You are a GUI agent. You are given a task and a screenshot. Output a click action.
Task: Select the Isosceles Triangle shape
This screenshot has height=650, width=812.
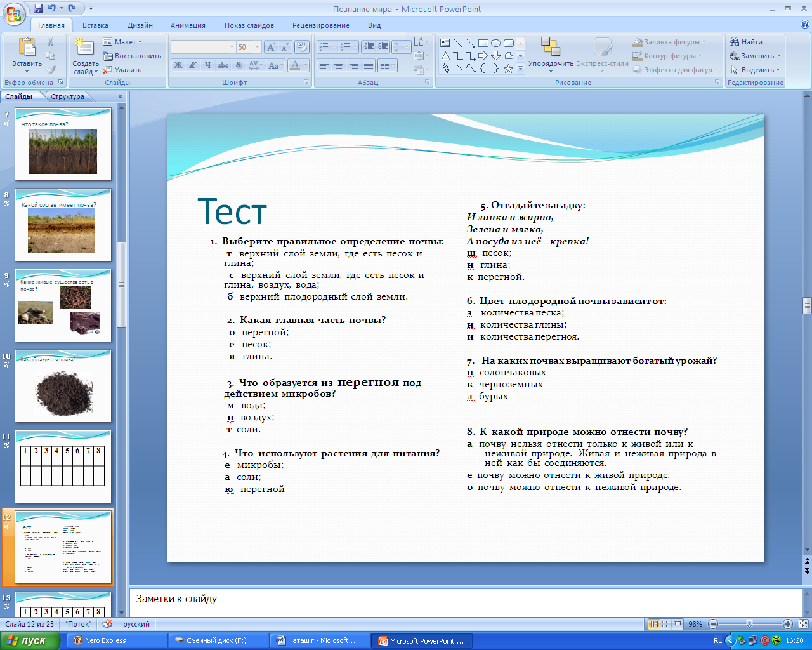445,55
